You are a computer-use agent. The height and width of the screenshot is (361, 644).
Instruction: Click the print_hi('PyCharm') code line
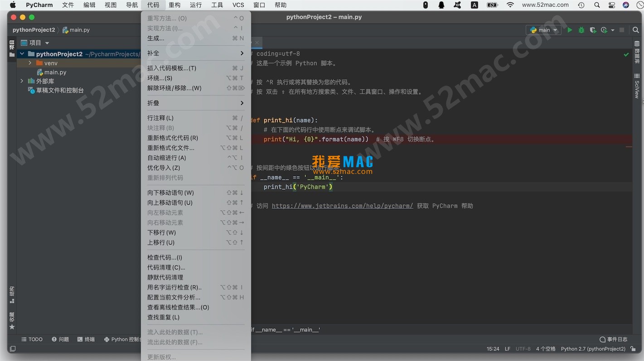[298, 187]
